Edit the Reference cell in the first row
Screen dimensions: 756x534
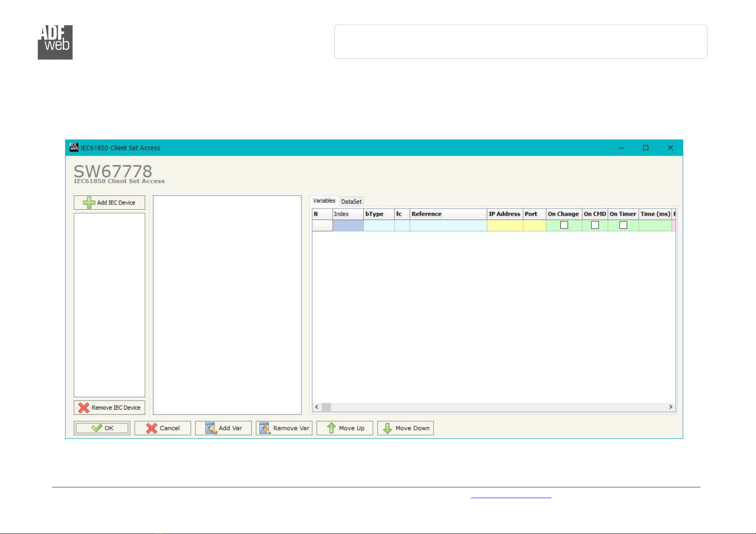(x=449, y=226)
